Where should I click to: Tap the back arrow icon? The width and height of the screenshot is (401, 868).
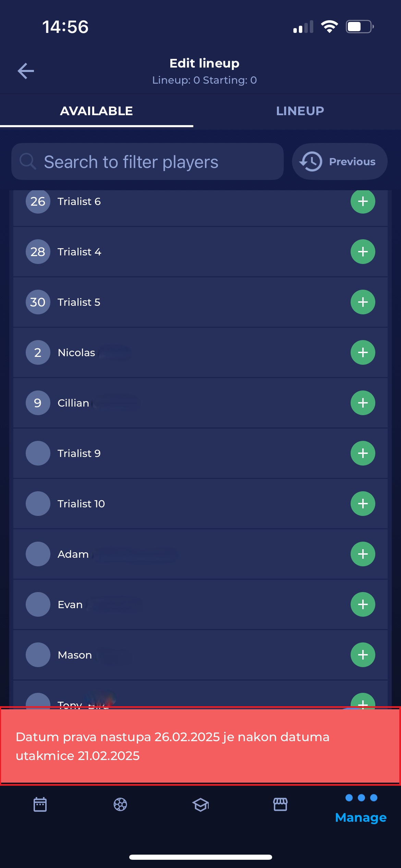coord(26,71)
